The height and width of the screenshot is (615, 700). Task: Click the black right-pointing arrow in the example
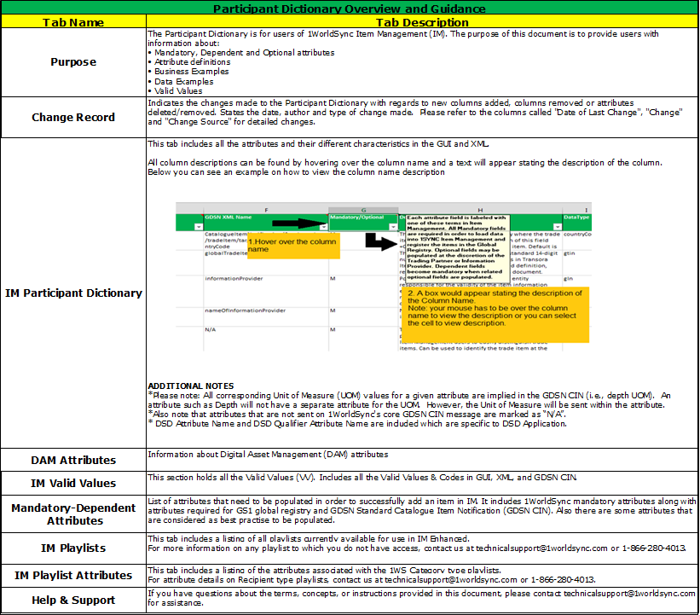click(x=300, y=223)
